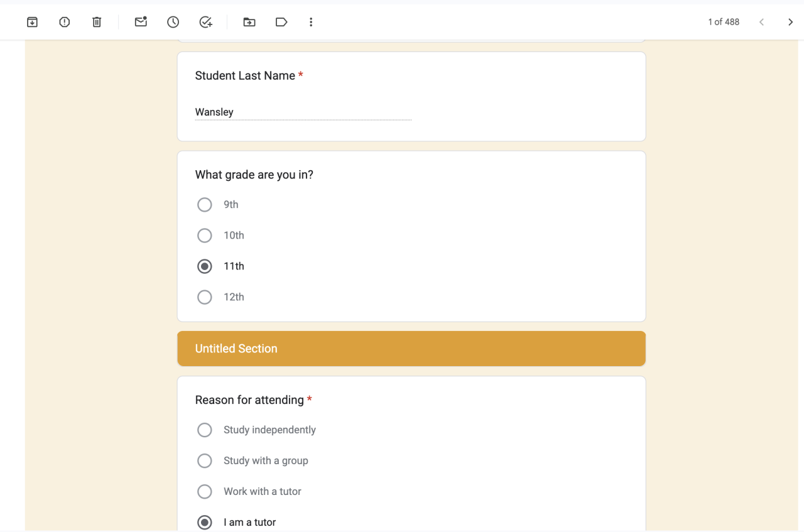
Task: Select the I am a tutor option
Action: (205, 523)
